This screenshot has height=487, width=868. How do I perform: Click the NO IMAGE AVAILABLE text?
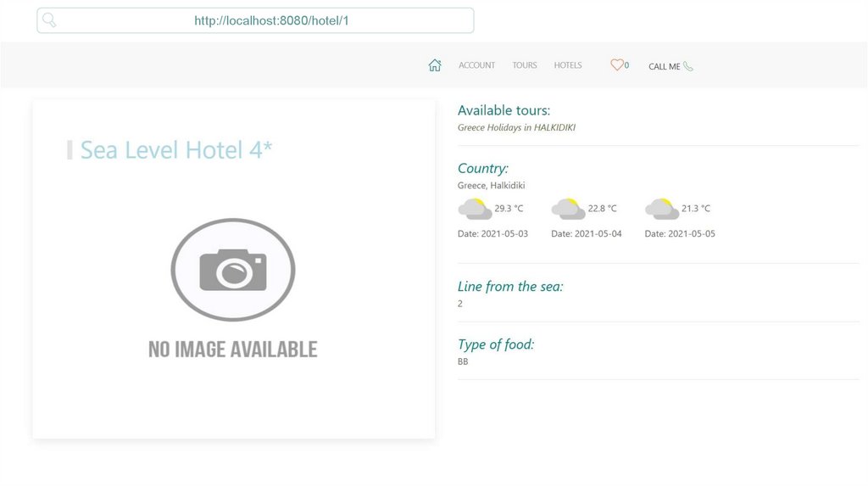pyautogui.click(x=233, y=349)
